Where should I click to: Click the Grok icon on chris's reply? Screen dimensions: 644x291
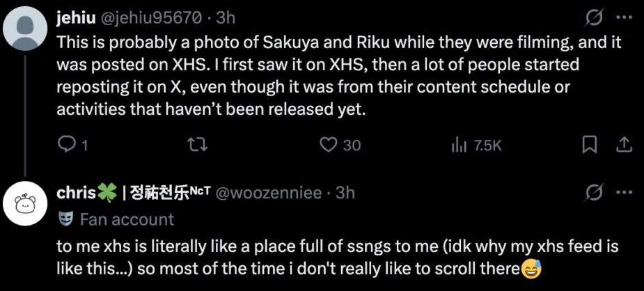pyautogui.click(x=595, y=192)
